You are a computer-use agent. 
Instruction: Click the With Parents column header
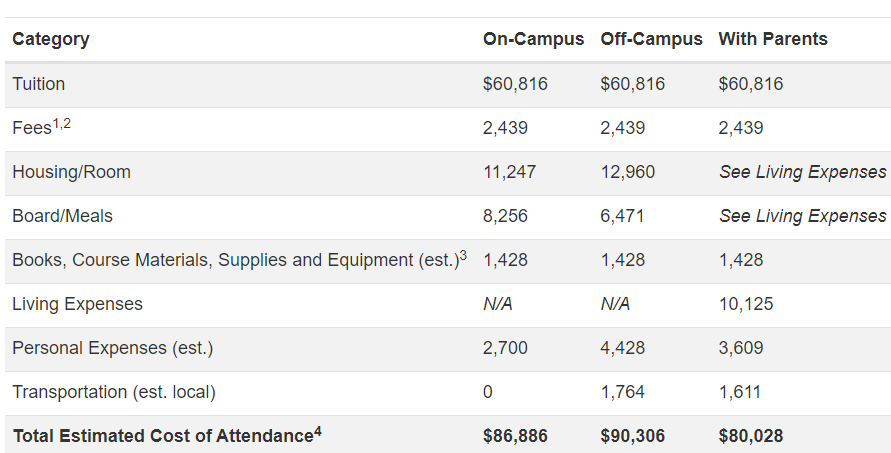pyautogui.click(x=773, y=39)
